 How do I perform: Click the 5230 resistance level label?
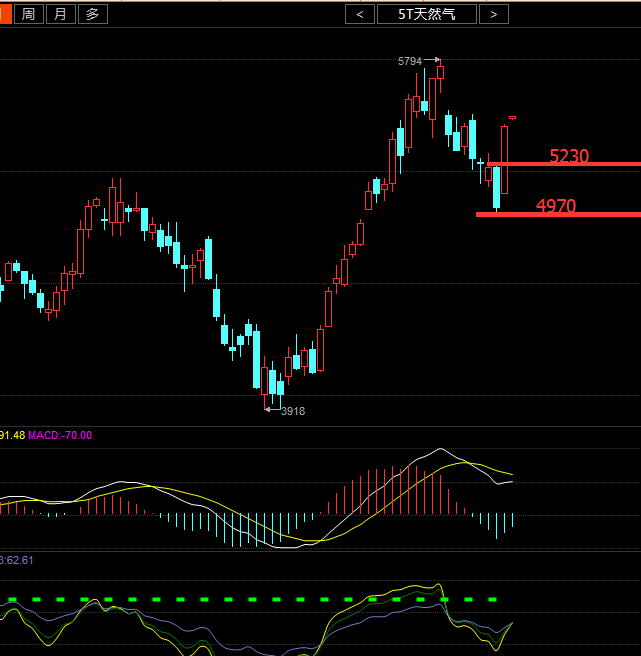tap(569, 156)
